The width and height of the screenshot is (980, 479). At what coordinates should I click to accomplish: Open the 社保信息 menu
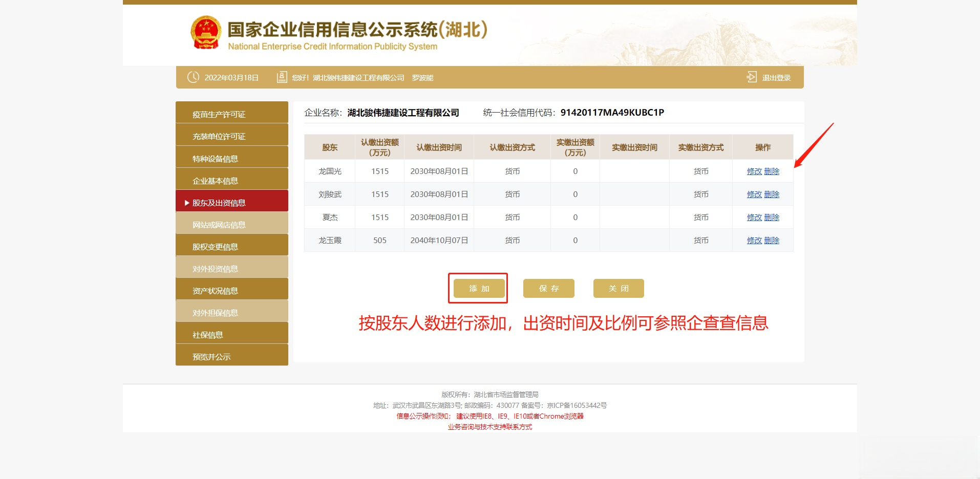pyautogui.click(x=232, y=333)
